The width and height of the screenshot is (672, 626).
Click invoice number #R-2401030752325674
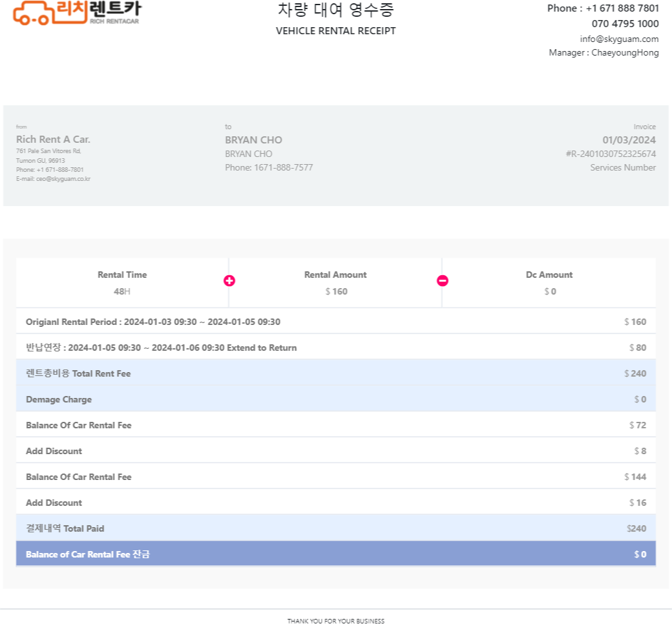(611, 154)
